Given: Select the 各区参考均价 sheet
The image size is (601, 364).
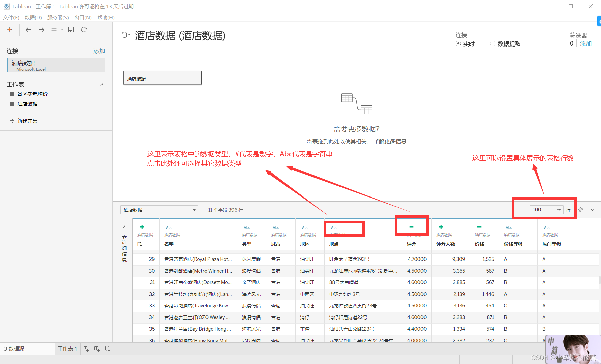Looking at the screenshot, I should [32, 94].
